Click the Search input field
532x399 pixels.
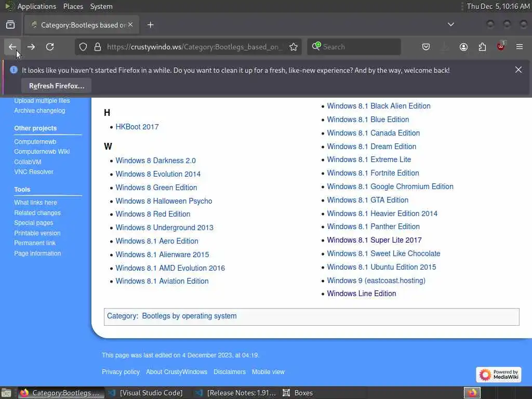pos(354,47)
